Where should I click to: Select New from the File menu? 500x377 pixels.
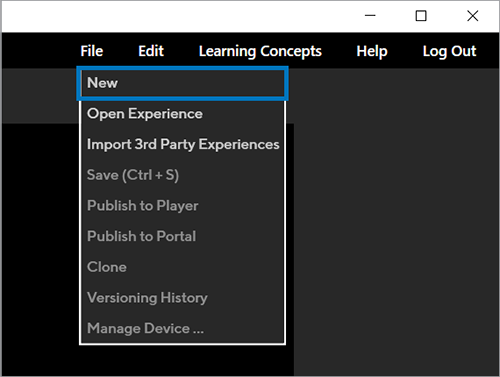[182, 83]
